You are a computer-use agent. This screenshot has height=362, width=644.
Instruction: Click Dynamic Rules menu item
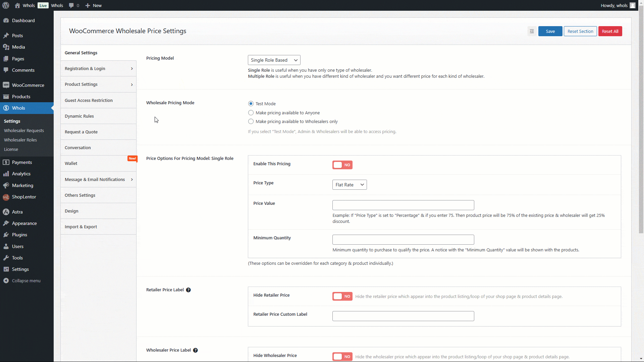pyautogui.click(x=79, y=116)
